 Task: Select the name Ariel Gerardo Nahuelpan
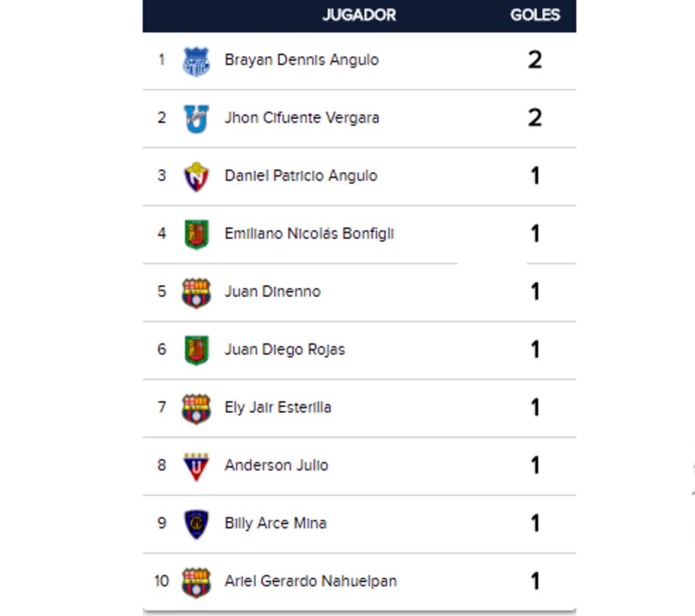point(310,581)
